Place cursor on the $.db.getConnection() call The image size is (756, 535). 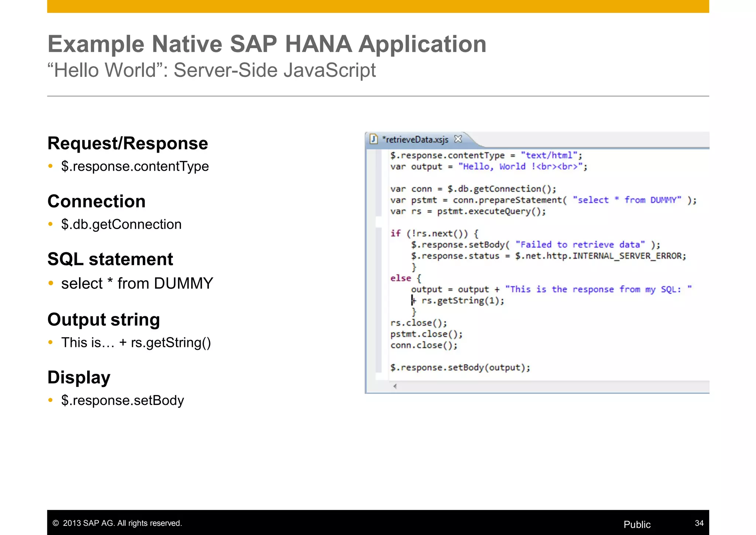(501, 189)
